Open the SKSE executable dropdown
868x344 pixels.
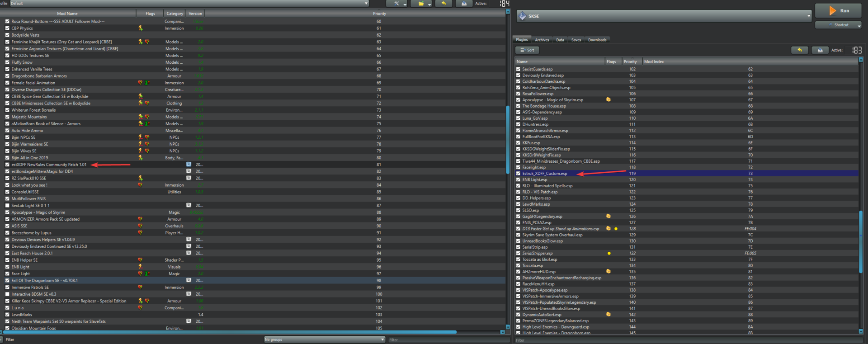click(x=808, y=16)
